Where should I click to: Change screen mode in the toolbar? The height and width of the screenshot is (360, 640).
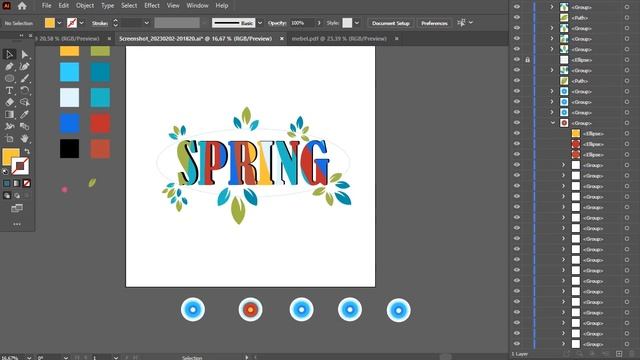click(x=17, y=209)
